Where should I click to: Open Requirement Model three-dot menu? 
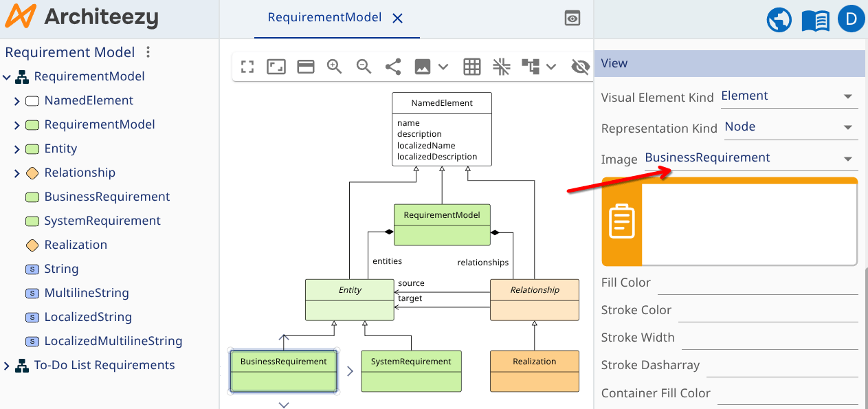(x=148, y=52)
